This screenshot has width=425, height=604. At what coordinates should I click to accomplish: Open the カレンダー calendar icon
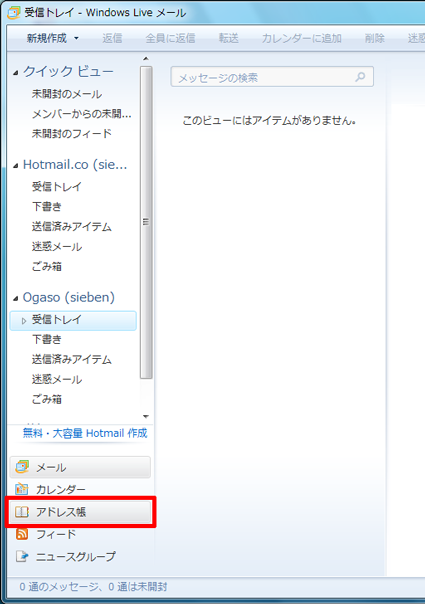point(22,489)
